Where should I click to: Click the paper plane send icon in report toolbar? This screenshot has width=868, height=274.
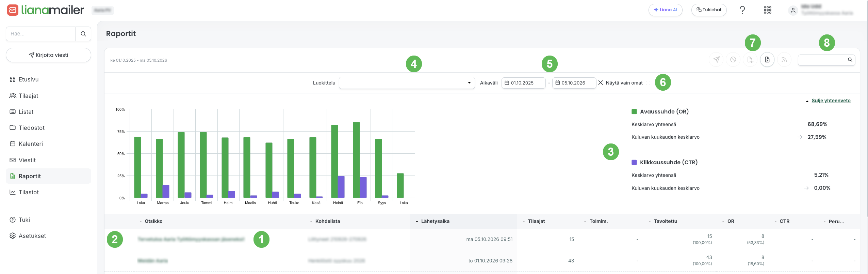pyautogui.click(x=716, y=60)
